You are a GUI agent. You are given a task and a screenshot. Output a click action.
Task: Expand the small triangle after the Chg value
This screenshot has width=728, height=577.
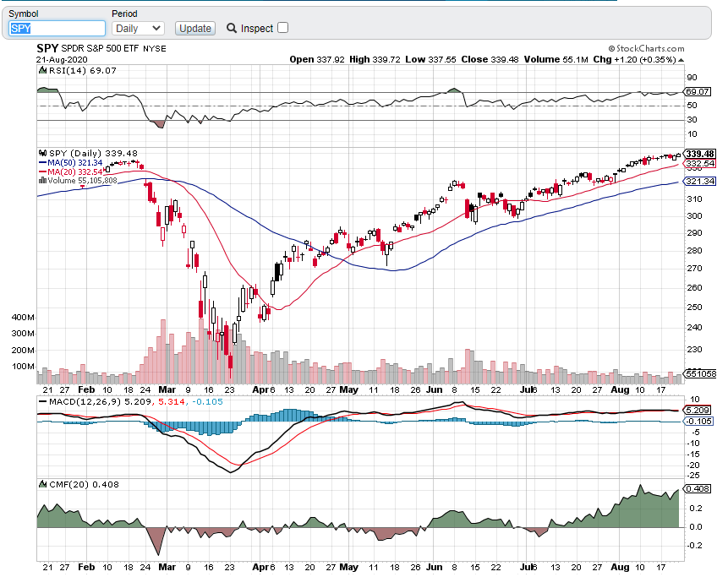coord(681,60)
